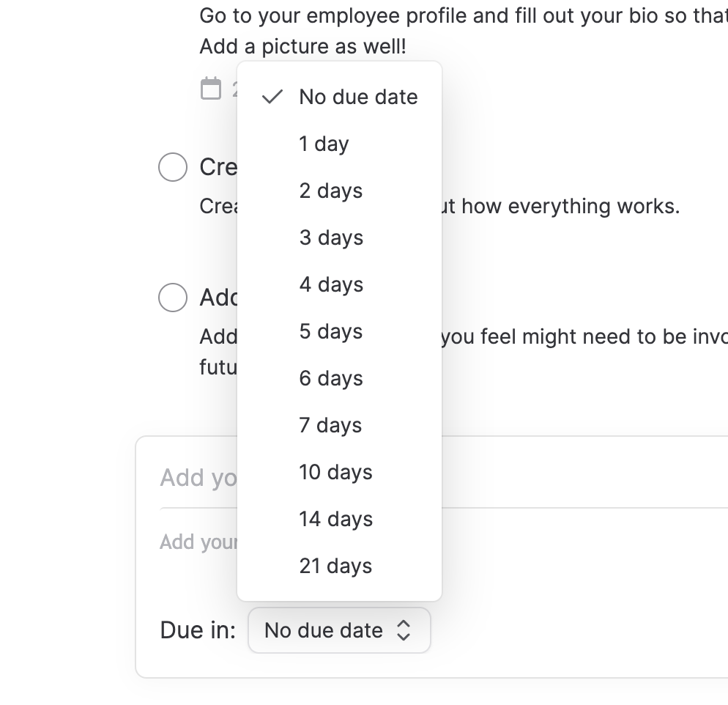Screen dimensions: 728x705
Task: Choose '4 days' in dropdown
Action: point(331,284)
